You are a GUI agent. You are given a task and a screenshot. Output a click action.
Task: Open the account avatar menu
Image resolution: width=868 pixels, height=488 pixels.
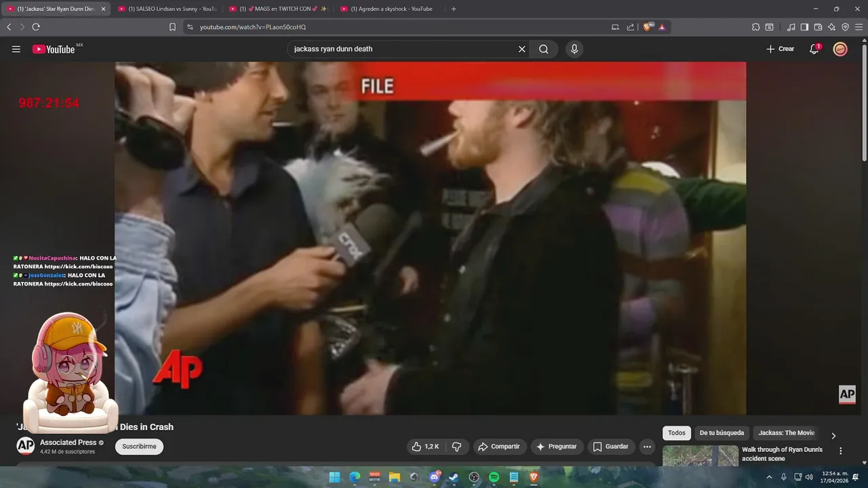tap(840, 49)
